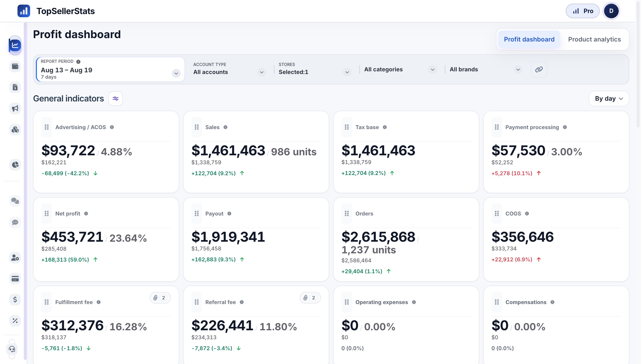Click the dollar sign sidebar icon
Viewport: 641px width, 364px height.
click(15, 299)
